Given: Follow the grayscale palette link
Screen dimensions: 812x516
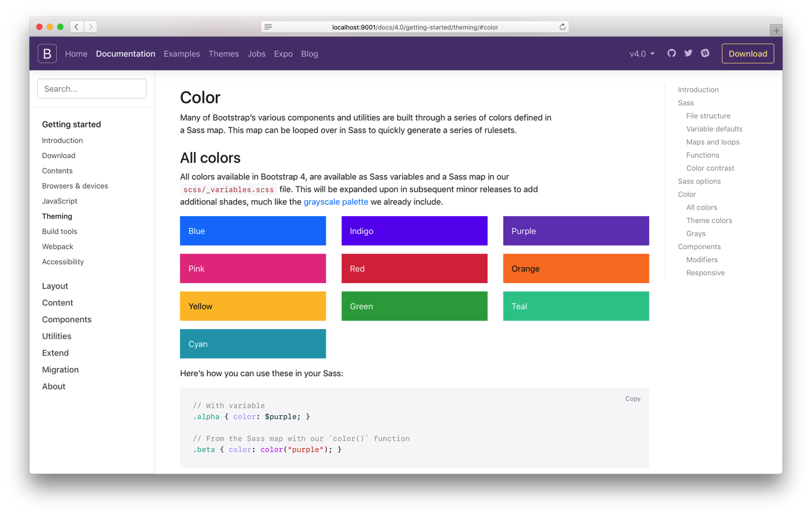Looking at the screenshot, I should [x=336, y=202].
